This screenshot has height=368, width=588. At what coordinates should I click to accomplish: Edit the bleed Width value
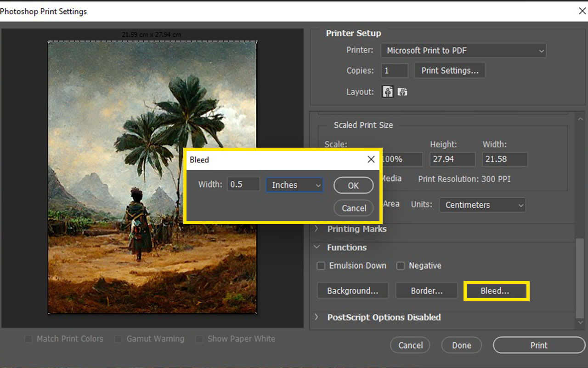point(243,184)
